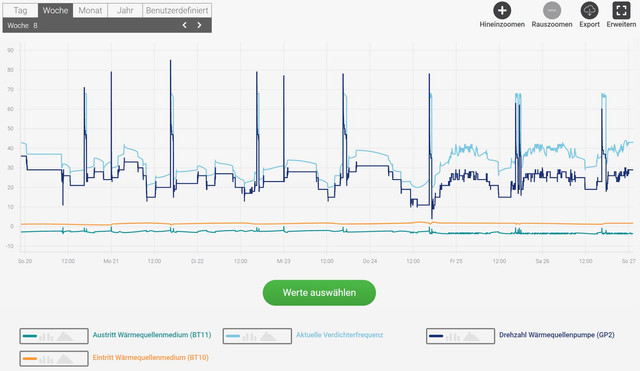The height and width of the screenshot is (371, 640).
Task: Click the Fr 25 axis label
Action: pyautogui.click(x=456, y=261)
